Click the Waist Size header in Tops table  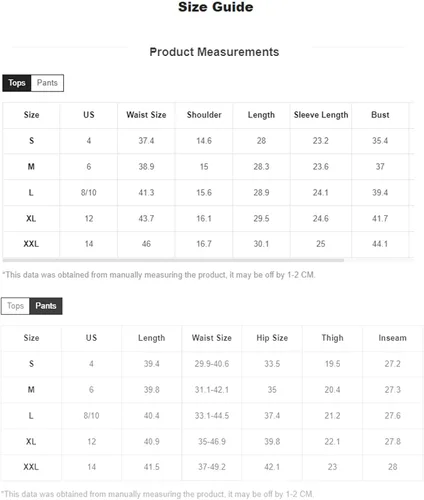coord(146,115)
